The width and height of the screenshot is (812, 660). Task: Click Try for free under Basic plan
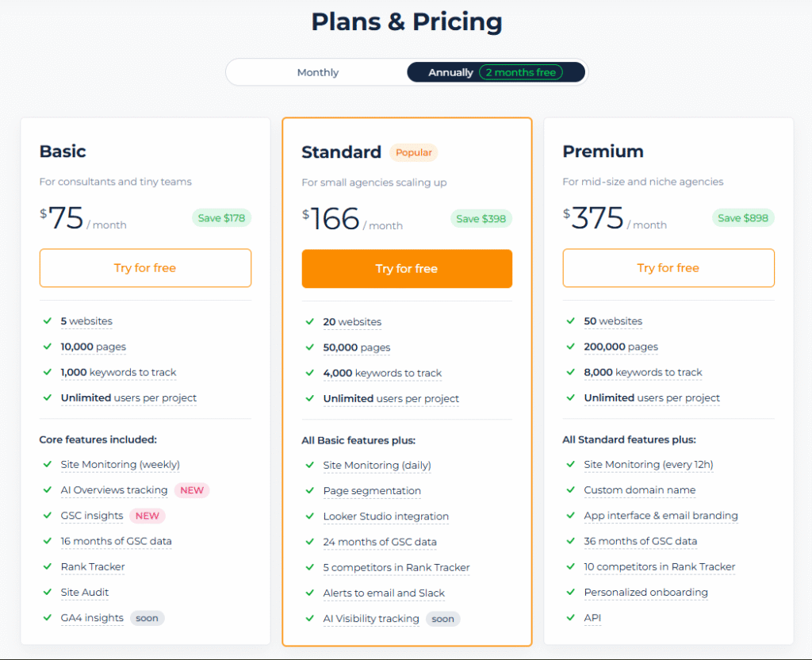[x=145, y=268]
